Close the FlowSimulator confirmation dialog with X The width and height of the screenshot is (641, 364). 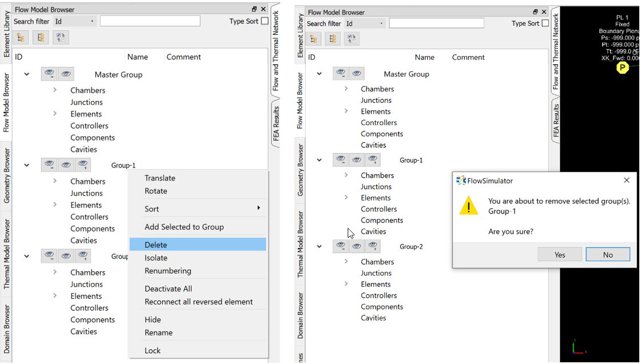[626, 181]
